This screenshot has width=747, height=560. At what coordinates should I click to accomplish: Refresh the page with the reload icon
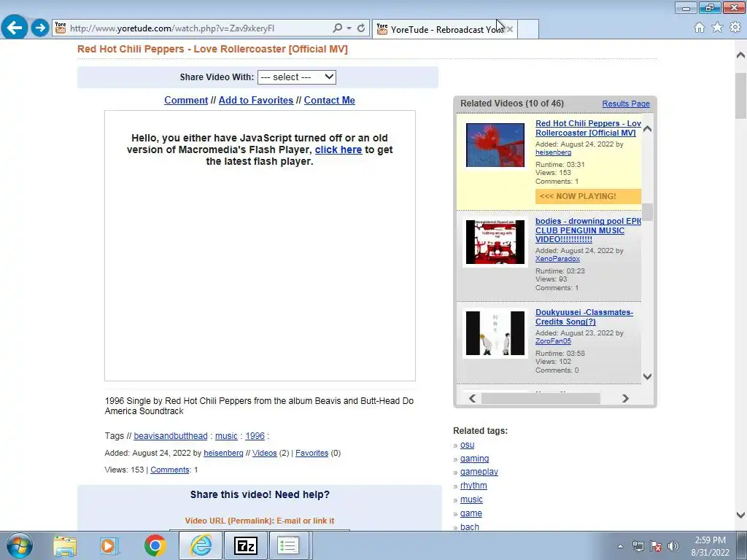pos(361,28)
